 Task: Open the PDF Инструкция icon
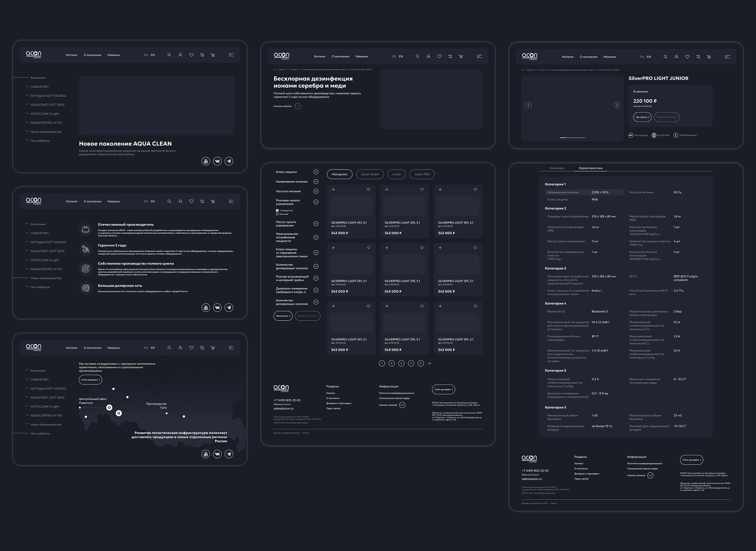point(631,135)
